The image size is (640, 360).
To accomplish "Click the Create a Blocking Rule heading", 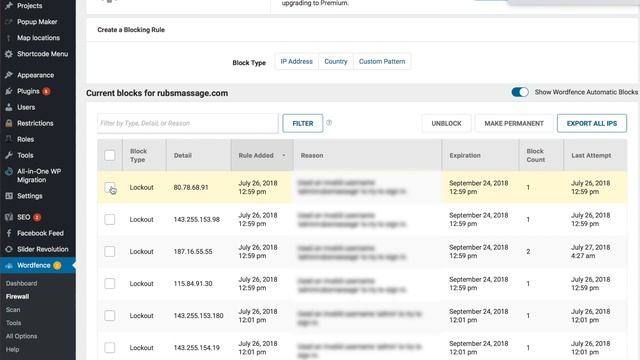I will click(x=131, y=30).
